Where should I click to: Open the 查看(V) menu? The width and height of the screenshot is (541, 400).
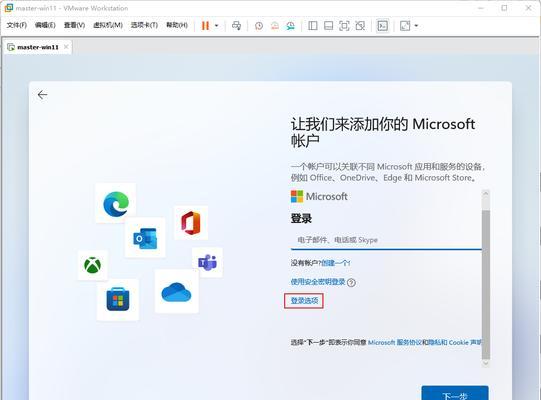pyautogui.click(x=74, y=25)
